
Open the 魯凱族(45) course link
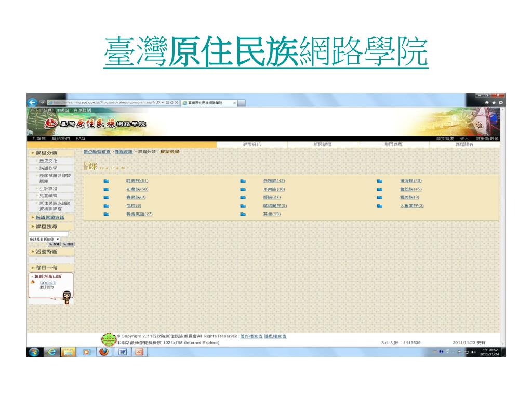pos(410,189)
